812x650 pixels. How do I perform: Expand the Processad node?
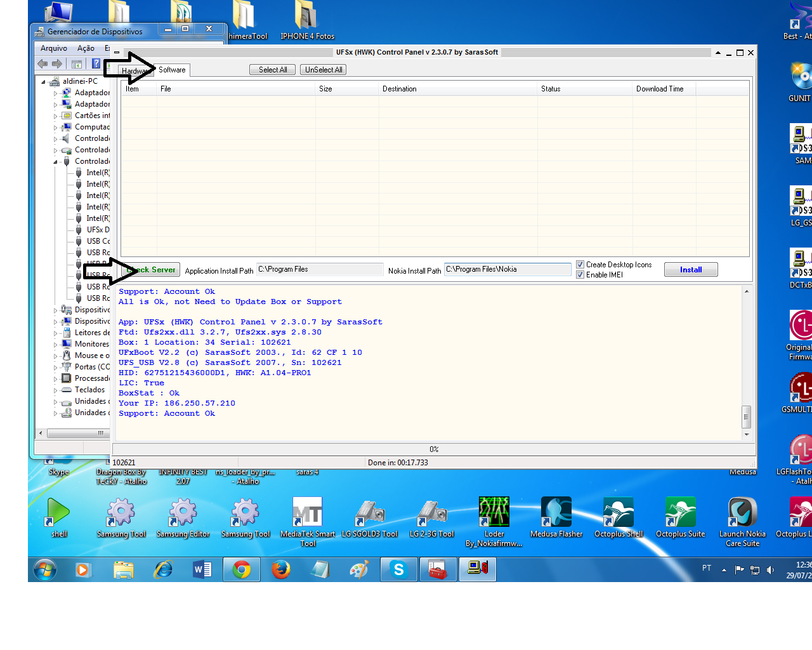(55, 379)
